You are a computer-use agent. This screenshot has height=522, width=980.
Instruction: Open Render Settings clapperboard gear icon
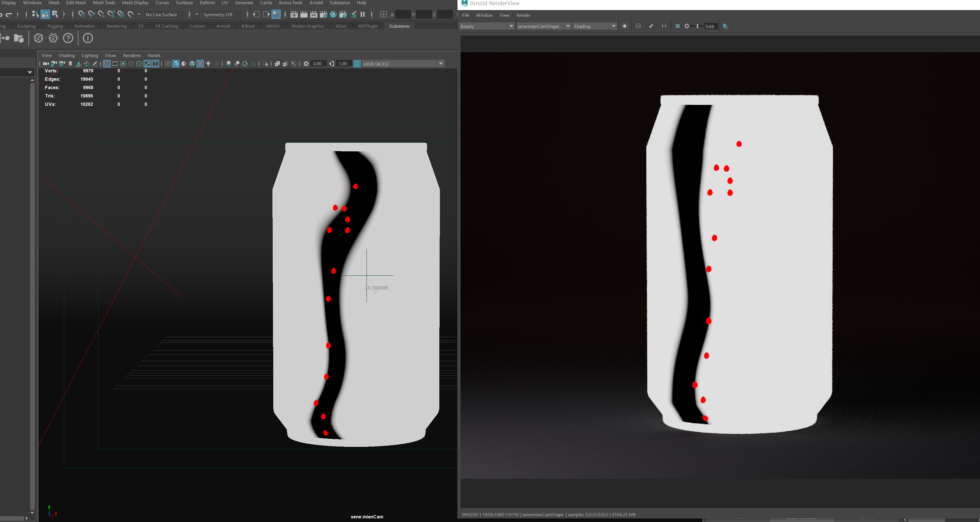(x=324, y=15)
